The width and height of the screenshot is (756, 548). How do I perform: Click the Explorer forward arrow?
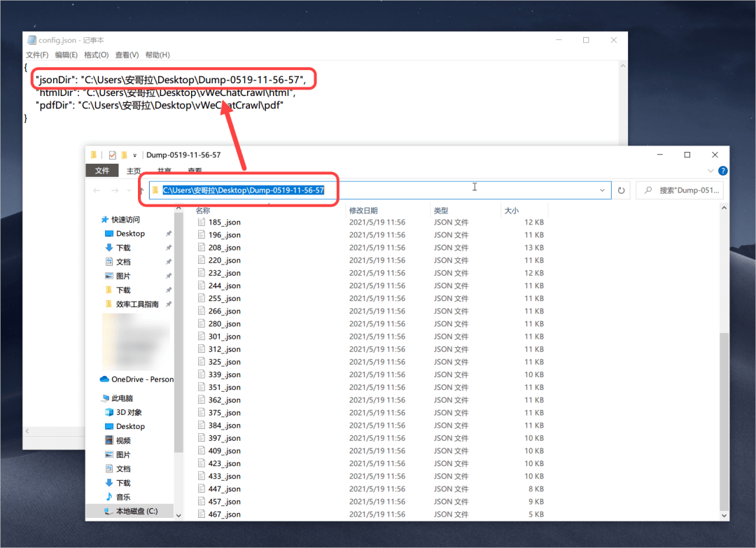(x=115, y=190)
